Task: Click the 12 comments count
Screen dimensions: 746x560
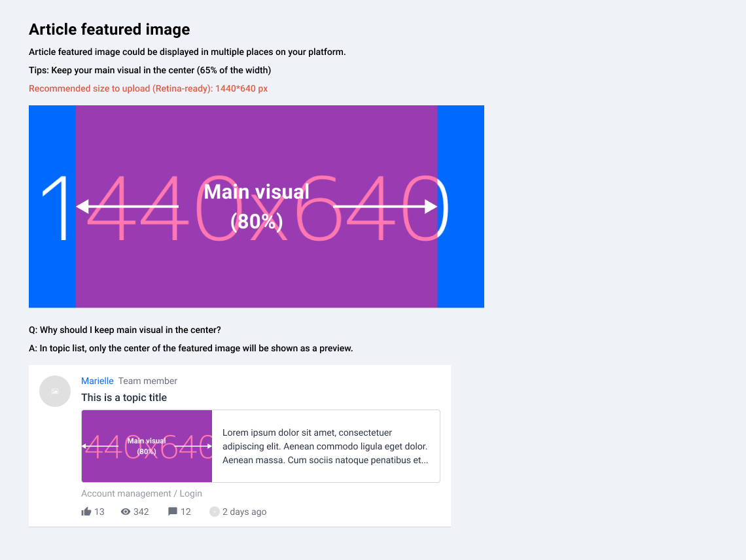Action: 186,512
